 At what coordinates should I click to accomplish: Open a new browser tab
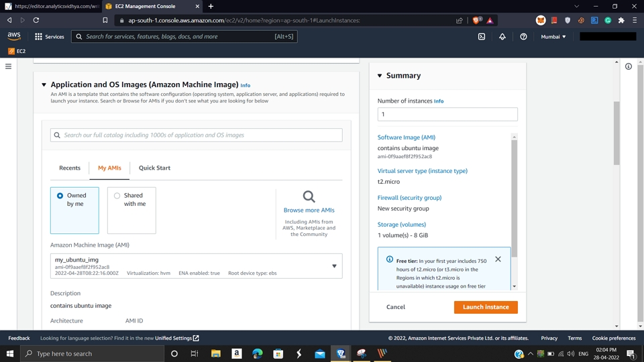(211, 6)
